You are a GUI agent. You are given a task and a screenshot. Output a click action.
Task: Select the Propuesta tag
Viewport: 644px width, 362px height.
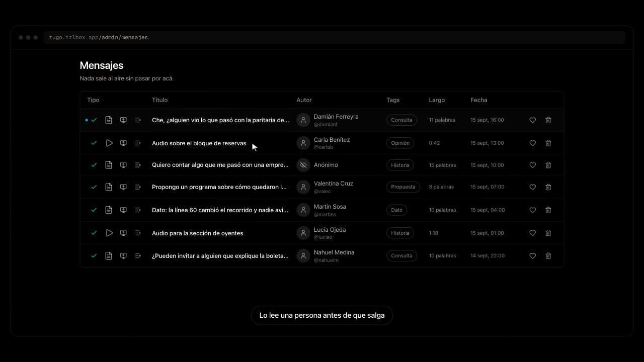pyautogui.click(x=404, y=187)
